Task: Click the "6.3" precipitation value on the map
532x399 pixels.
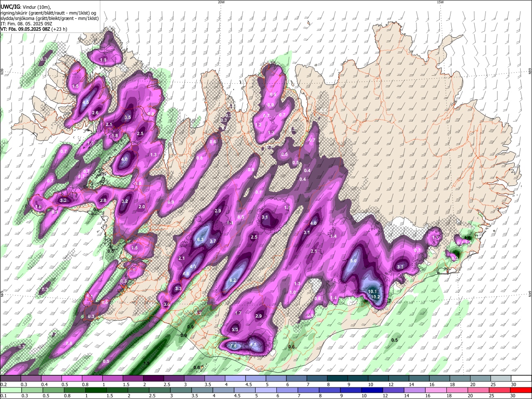Action: (x=200, y=239)
